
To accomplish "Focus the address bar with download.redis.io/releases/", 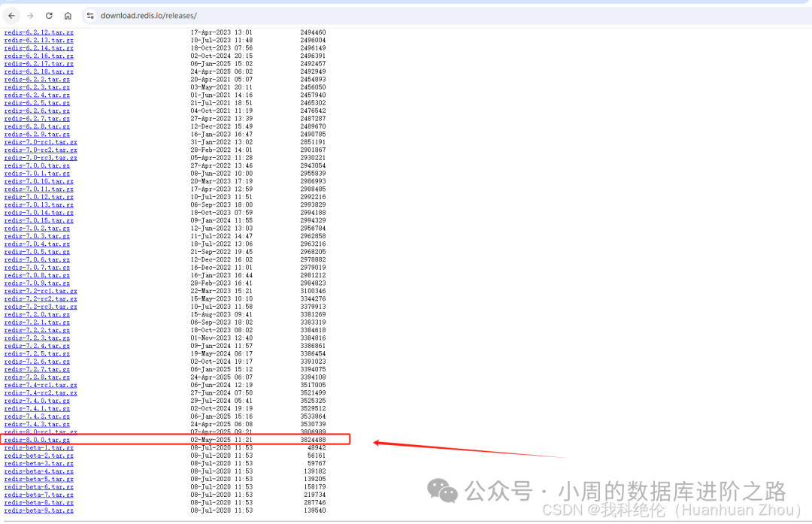I will [x=149, y=16].
